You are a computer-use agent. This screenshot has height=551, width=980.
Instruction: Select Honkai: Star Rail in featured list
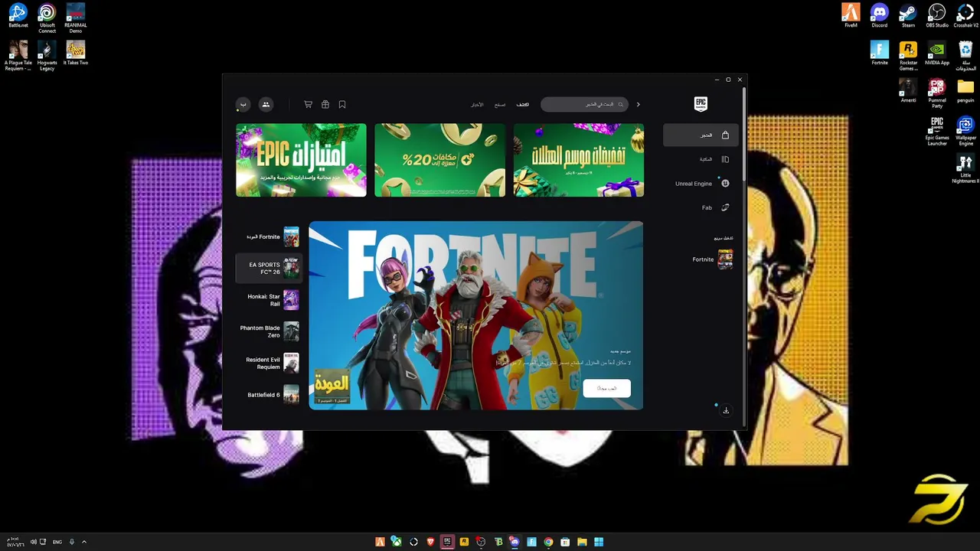click(269, 300)
